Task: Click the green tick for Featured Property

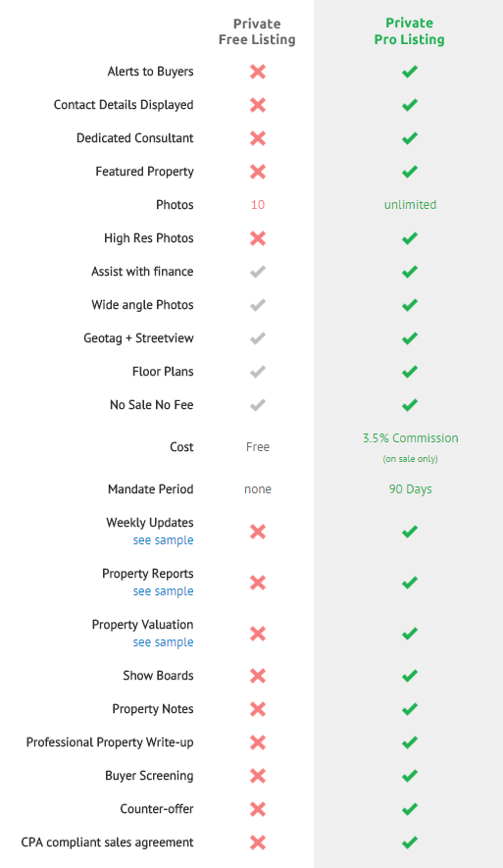Action: pos(410,172)
